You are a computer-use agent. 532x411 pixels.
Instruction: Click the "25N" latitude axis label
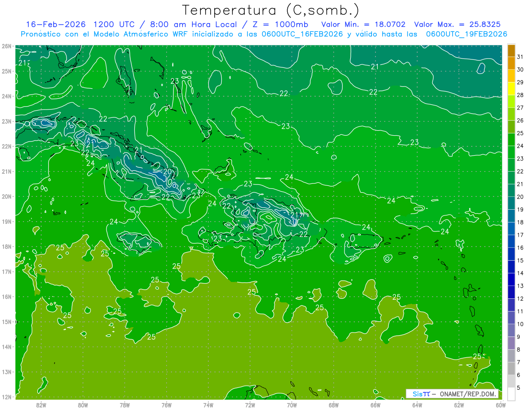coord(7,71)
